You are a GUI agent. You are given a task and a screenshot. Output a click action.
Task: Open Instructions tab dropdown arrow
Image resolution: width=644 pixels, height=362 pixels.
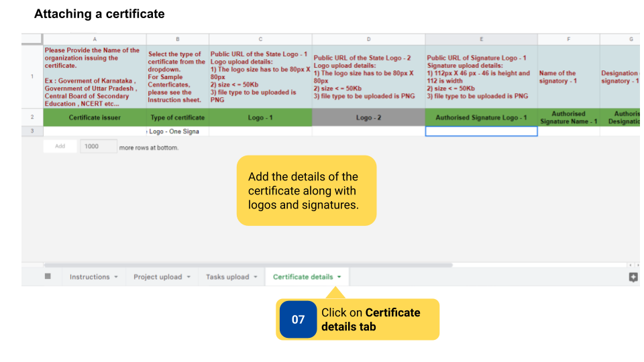coord(116,277)
